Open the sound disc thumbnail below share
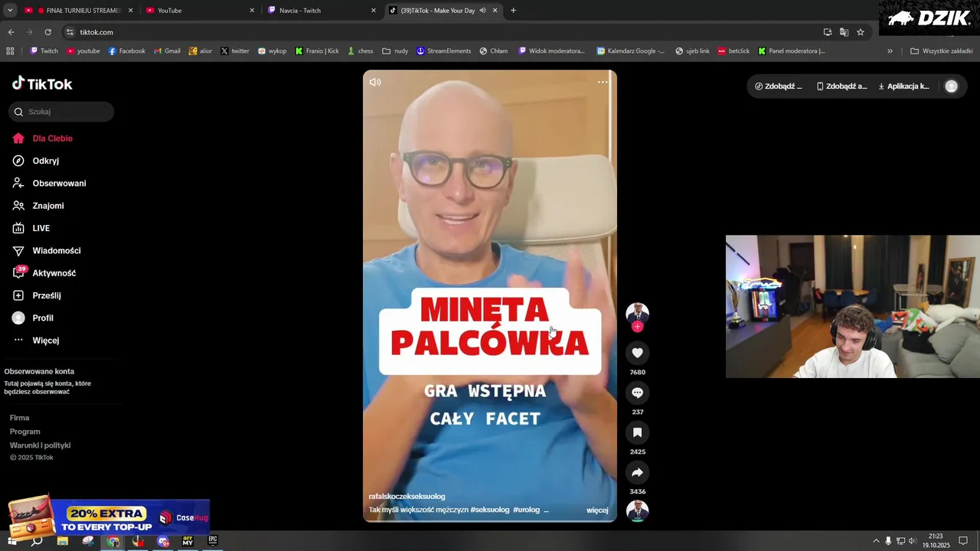 coord(637,510)
